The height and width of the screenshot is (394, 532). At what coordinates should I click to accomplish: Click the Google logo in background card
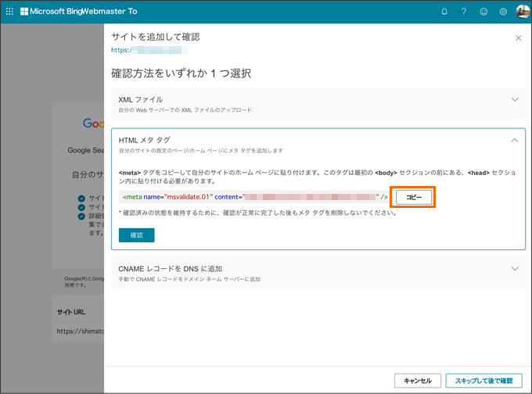pyautogui.click(x=94, y=123)
